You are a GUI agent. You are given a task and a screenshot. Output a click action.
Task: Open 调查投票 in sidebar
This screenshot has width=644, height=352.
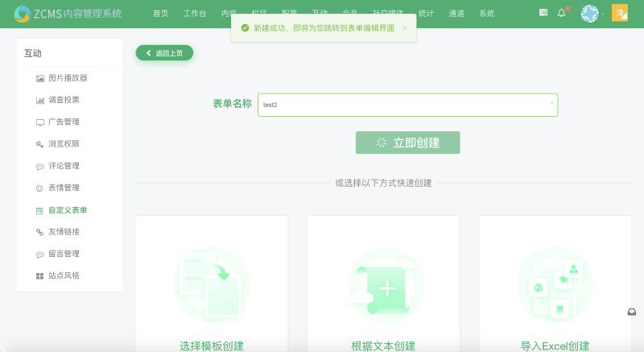point(64,100)
